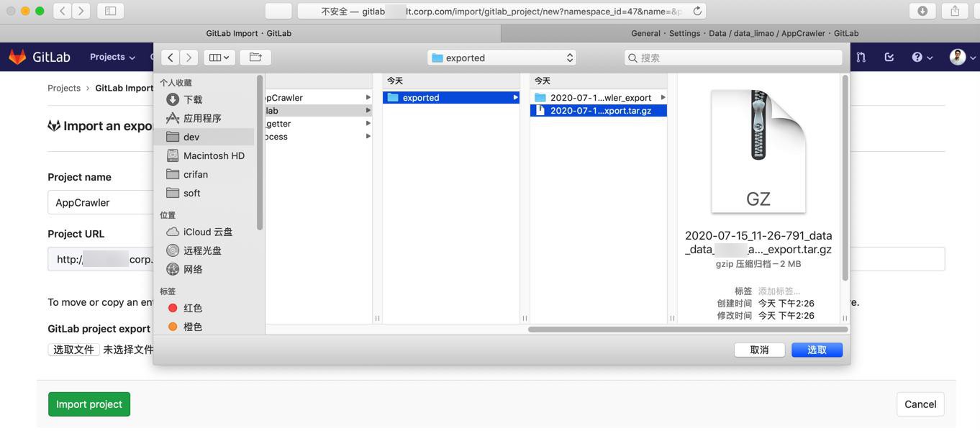Expand the getter folder row
980x431 pixels.
tap(319, 123)
